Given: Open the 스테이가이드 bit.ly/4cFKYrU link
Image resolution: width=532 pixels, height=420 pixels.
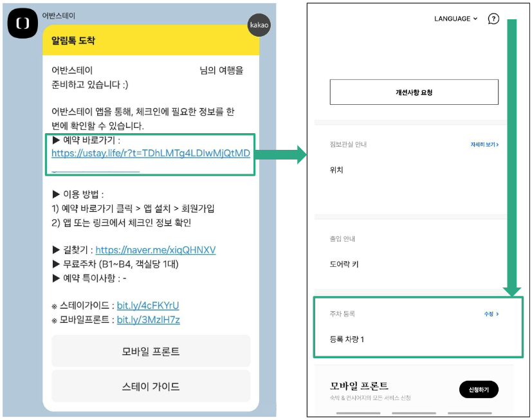Looking at the screenshot, I should tap(148, 306).
